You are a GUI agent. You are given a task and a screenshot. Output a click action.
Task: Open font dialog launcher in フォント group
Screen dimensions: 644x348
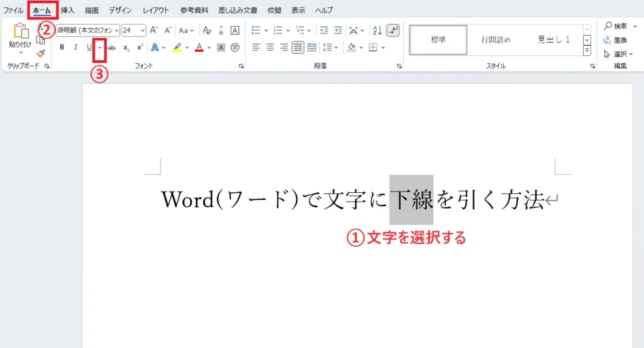click(241, 66)
